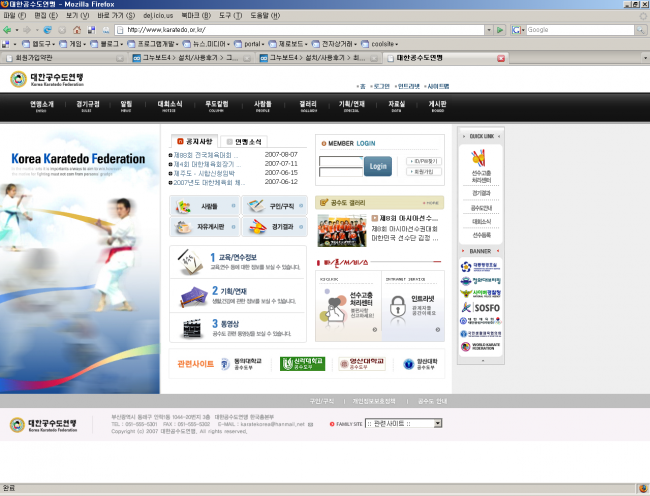Open the 갤러리 navigation menu item

pos(308,106)
